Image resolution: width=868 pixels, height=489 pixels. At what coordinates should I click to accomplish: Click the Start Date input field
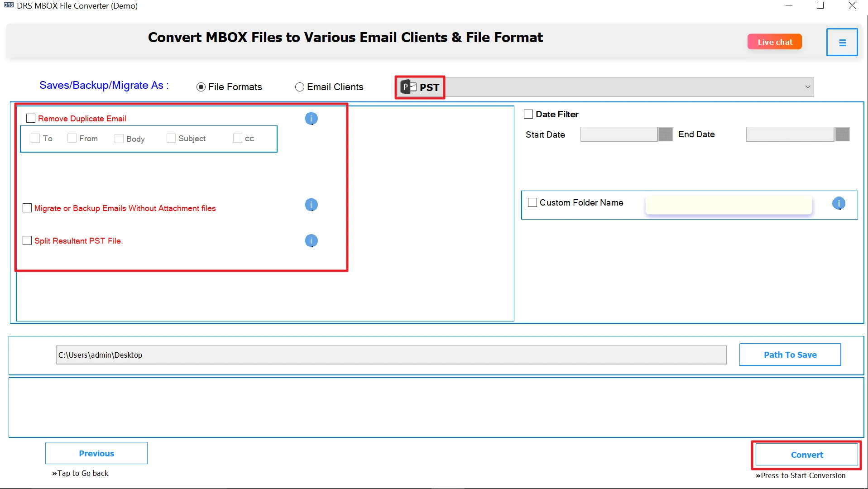coord(619,134)
